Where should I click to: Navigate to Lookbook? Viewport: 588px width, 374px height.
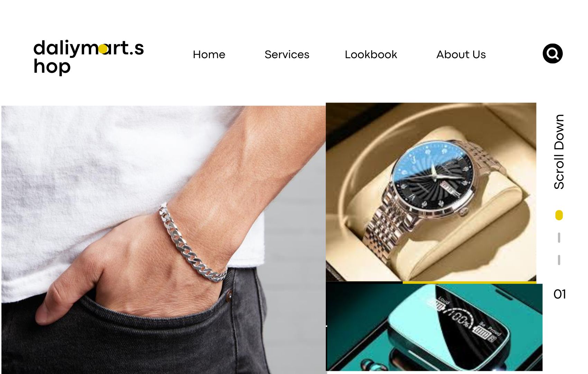(371, 54)
